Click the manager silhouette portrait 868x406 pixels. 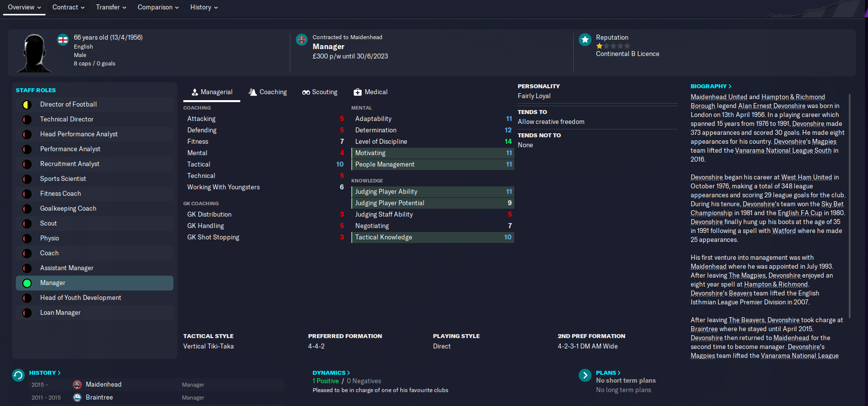tap(35, 53)
